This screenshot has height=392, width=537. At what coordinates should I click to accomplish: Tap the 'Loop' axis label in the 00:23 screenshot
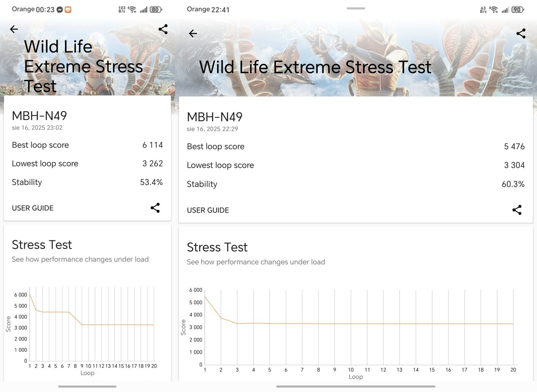87,373
